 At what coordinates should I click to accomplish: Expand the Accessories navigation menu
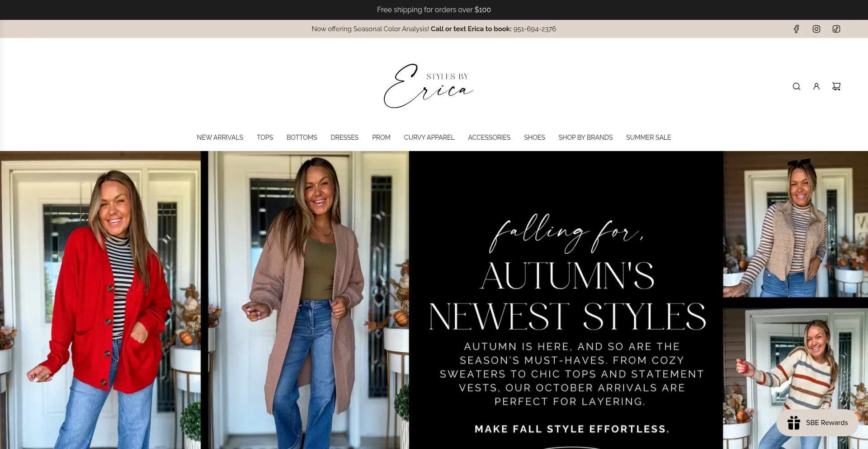click(489, 137)
